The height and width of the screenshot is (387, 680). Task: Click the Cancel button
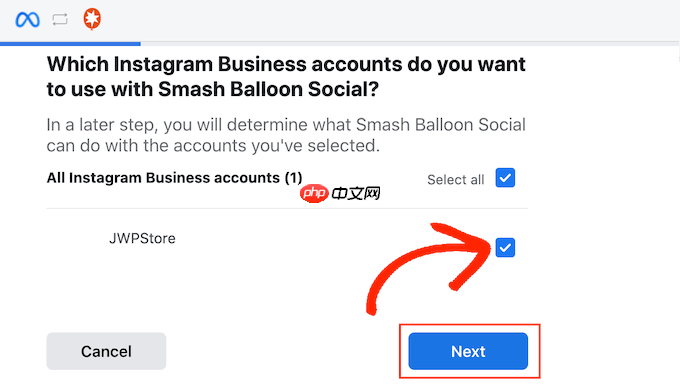106,351
